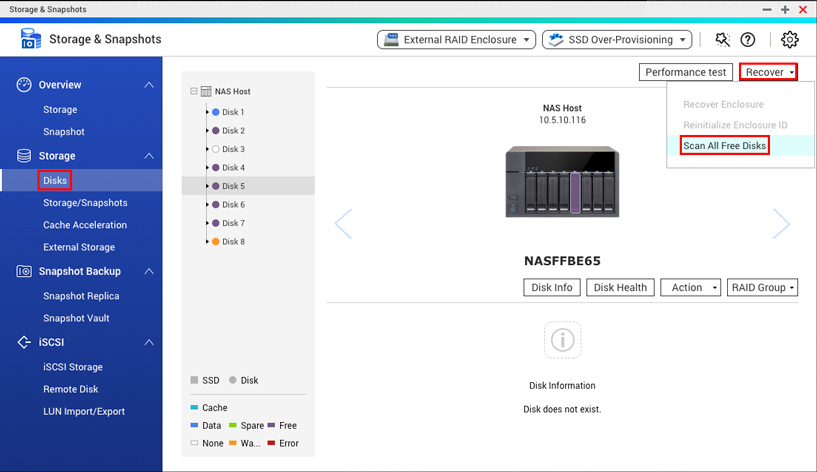Viewport: 817px width, 472px height.
Task: Click 'Disk does not exist.' message
Action: pyautogui.click(x=562, y=409)
